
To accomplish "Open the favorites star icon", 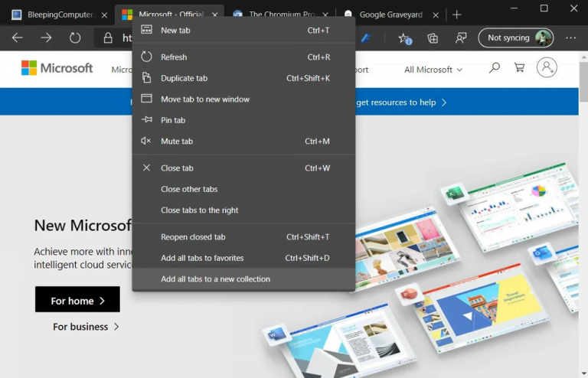I will click(404, 38).
